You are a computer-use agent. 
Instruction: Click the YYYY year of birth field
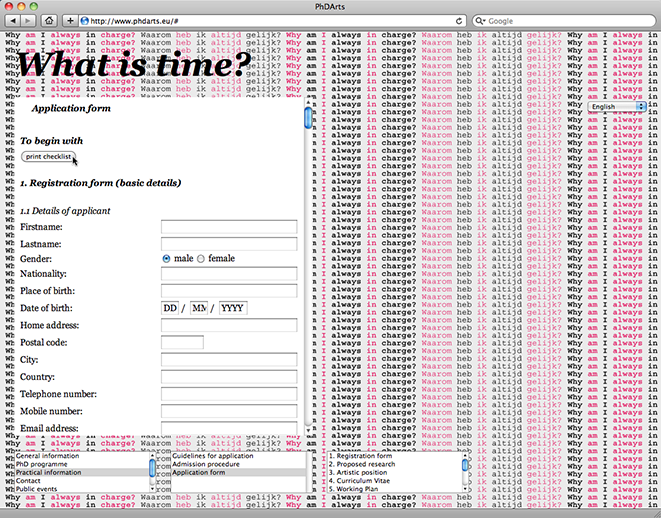pos(232,308)
